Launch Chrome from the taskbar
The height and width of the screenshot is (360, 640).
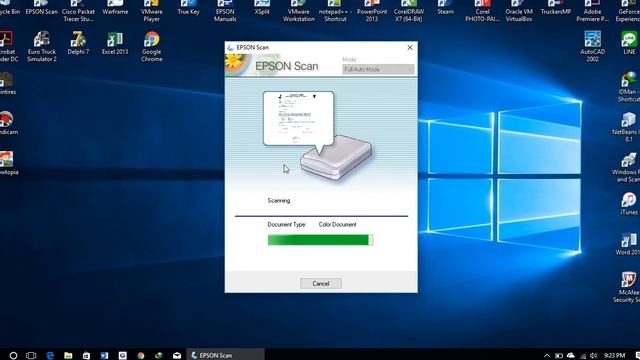click(x=141, y=356)
